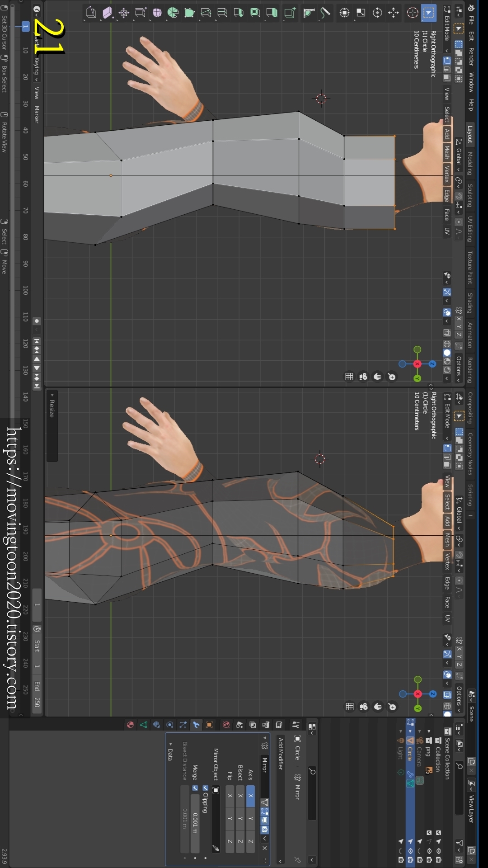
Task: Toggle the snap magnet in solid-shaded viewport
Action: (458, 196)
